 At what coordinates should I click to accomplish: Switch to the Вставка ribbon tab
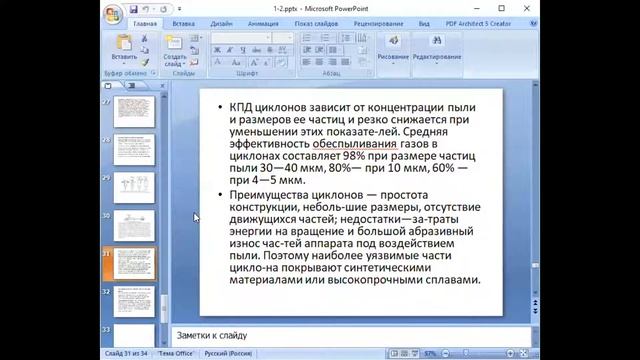183,24
